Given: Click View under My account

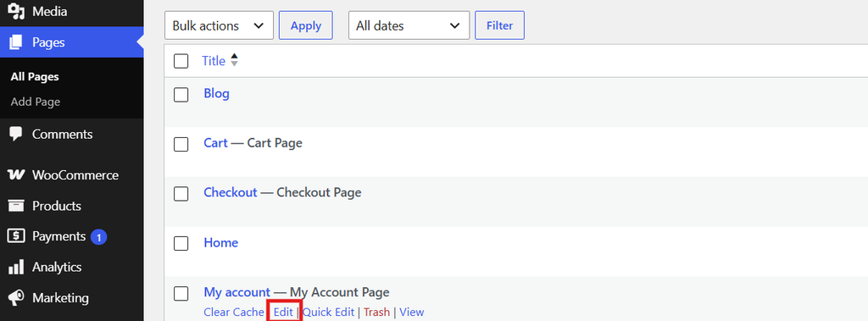Looking at the screenshot, I should 411,313.
